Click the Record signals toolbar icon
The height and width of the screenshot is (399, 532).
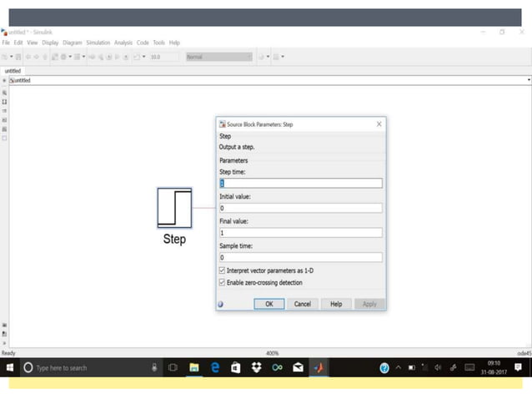(137, 57)
